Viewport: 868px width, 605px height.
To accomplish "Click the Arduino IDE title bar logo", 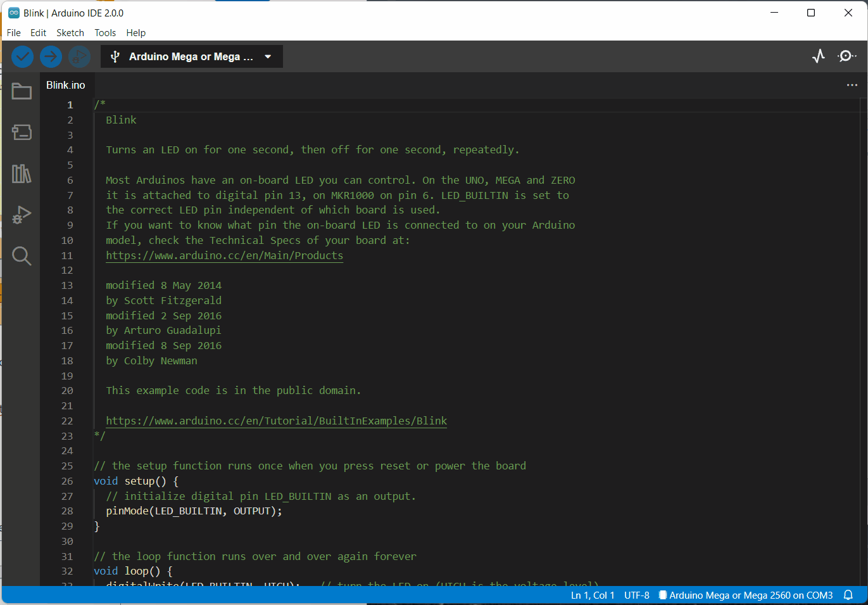I will [x=14, y=13].
